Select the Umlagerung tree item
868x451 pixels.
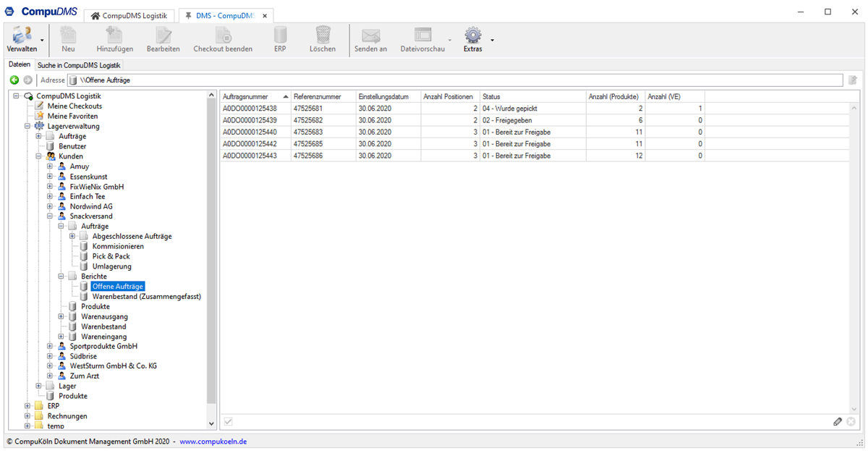112,266
